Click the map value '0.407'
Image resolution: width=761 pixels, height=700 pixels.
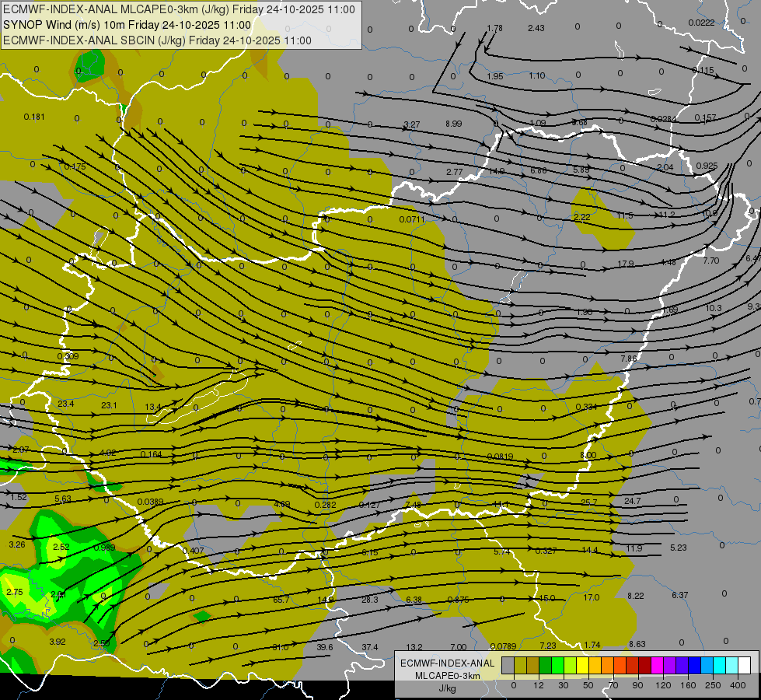193,551
